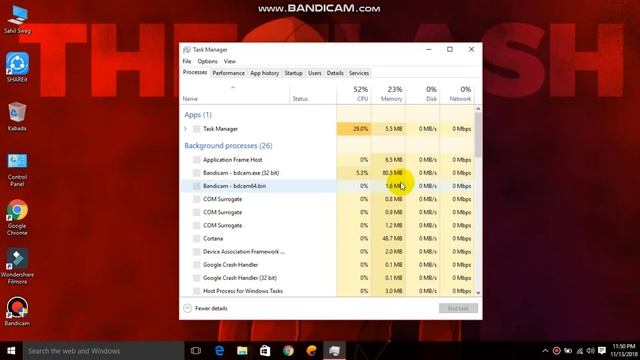The height and width of the screenshot is (360, 640).
Task: Sort processes by the Status column
Action: pos(313,94)
